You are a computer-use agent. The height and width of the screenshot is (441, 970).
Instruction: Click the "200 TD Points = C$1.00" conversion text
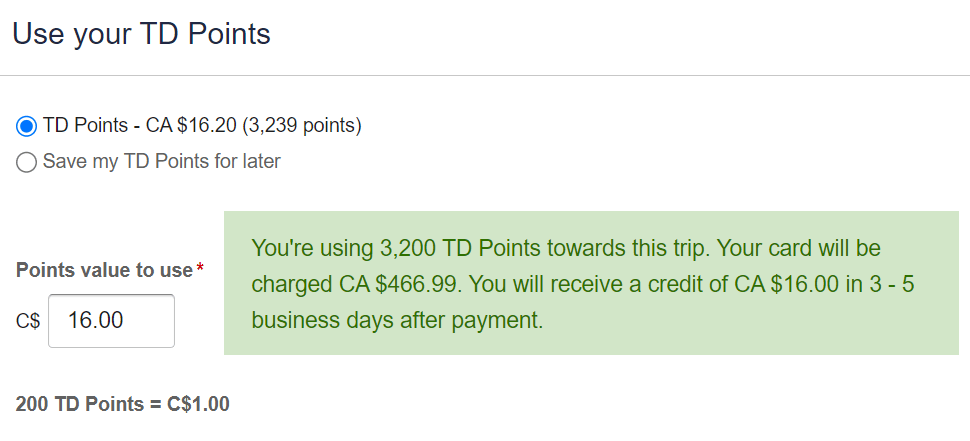coord(123,404)
